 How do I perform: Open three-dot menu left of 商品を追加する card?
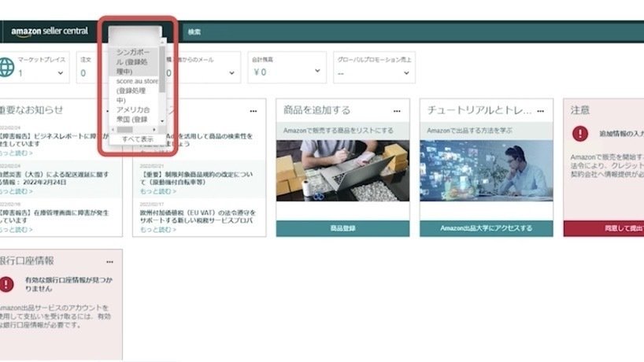click(x=254, y=111)
